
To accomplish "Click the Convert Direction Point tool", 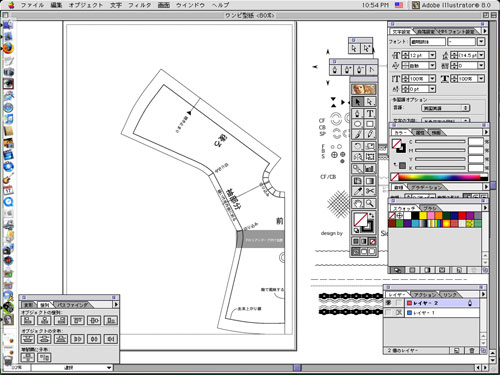I will pyautogui.click(x=371, y=70).
